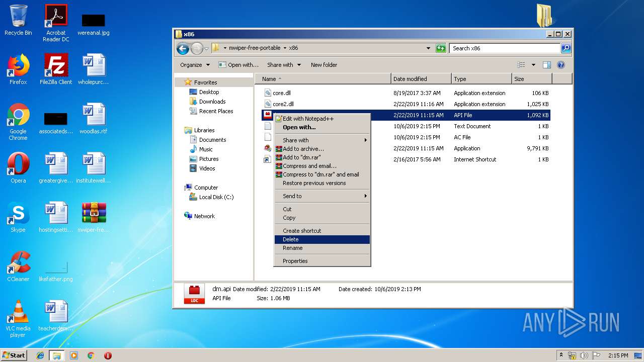Choose Compress and email... entry
Image resolution: width=644 pixels, height=362 pixels.
coord(322,166)
